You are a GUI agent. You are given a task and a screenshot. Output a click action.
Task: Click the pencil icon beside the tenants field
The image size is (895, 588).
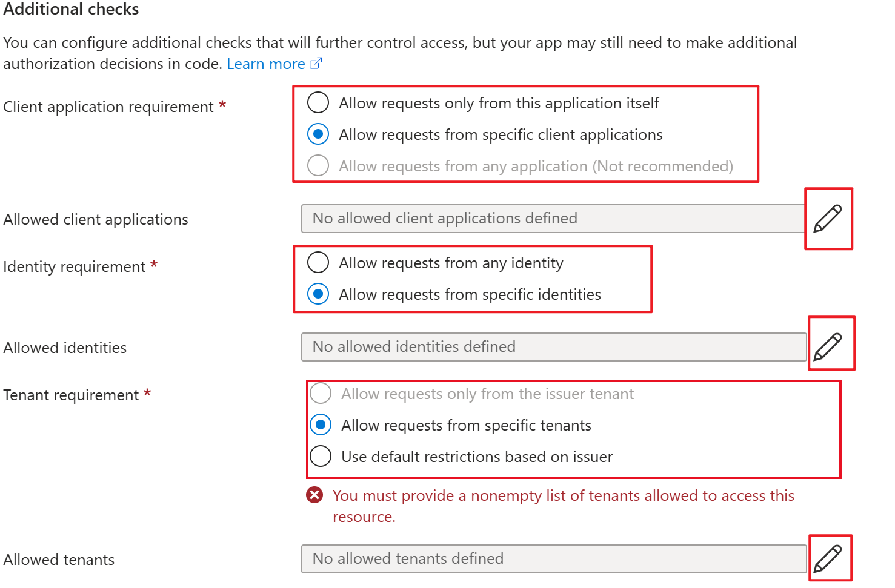(x=830, y=558)
